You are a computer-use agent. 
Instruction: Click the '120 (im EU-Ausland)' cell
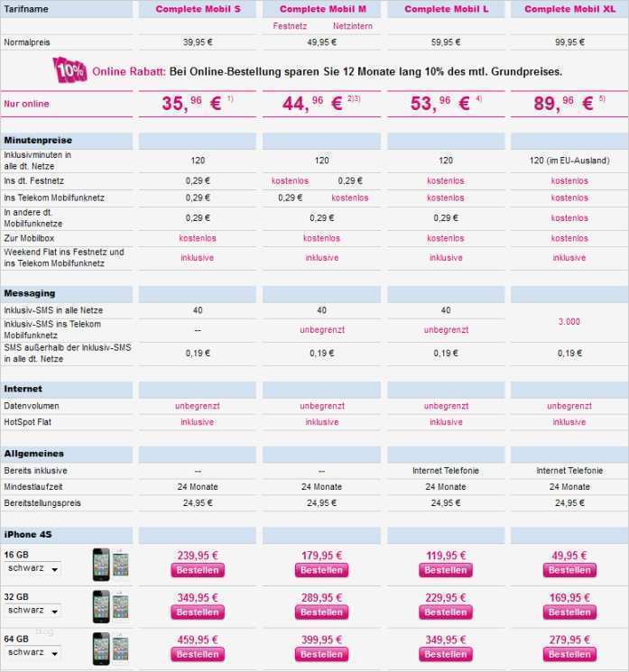569,161
